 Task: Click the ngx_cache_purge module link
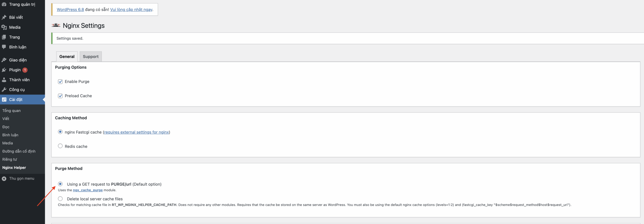click(x=88, y=190)
